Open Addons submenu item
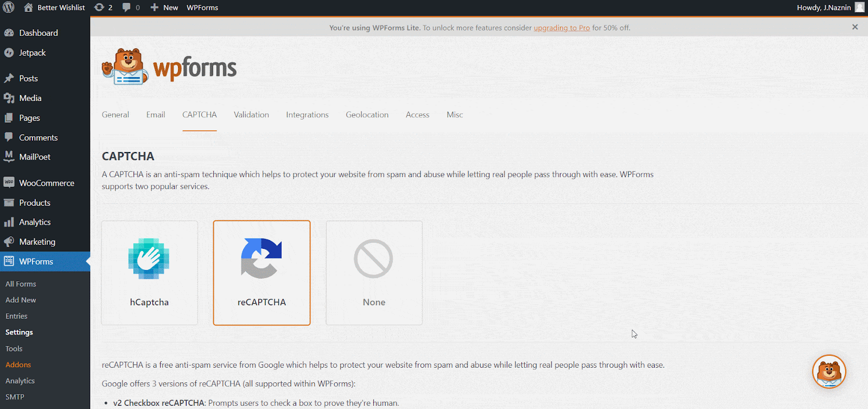 18,364
